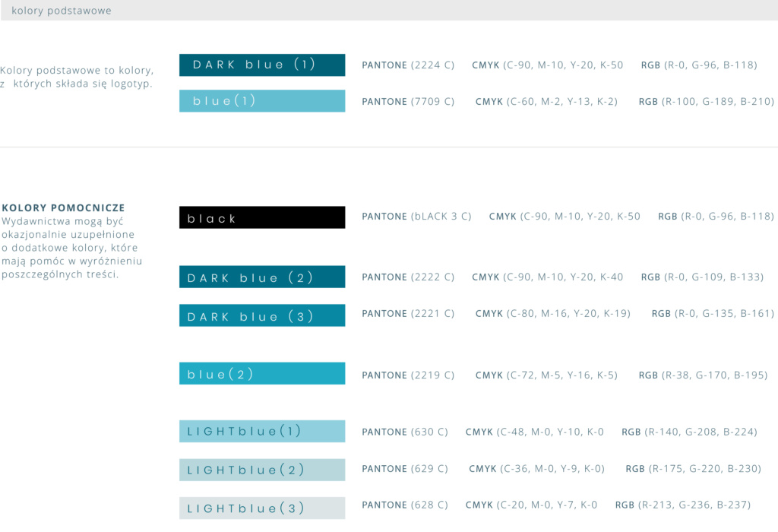This screenshot has width=778, height=532.
Task: Click 'CMYK (C-80, M-16, Y-20, K-19)' text
Action: [x=553, y=314]
